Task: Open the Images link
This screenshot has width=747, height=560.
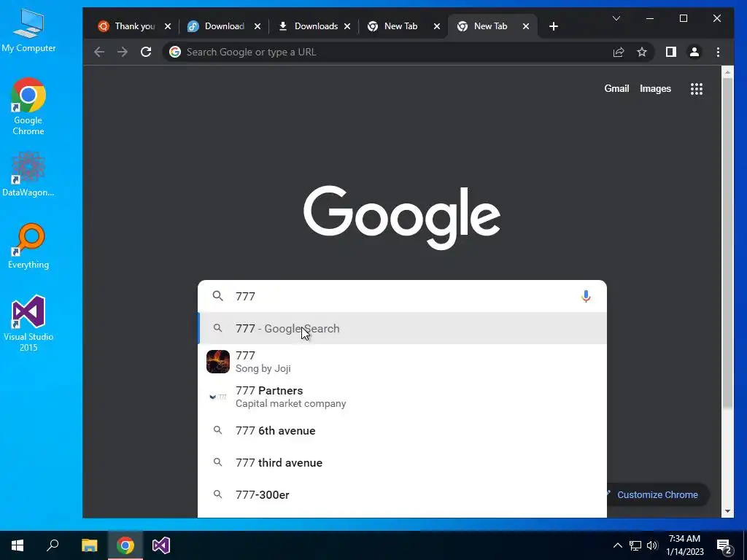Action: tap(655, 88)
